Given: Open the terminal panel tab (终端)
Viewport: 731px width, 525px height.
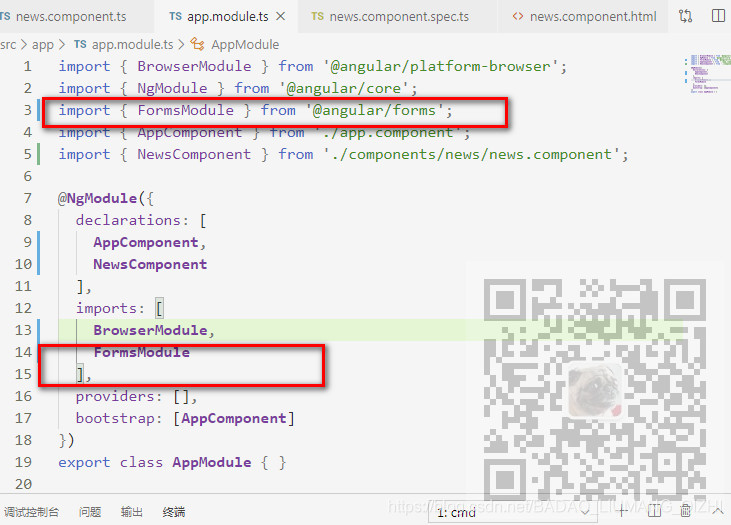Looking at the screenshot, I should coord(173,512).
